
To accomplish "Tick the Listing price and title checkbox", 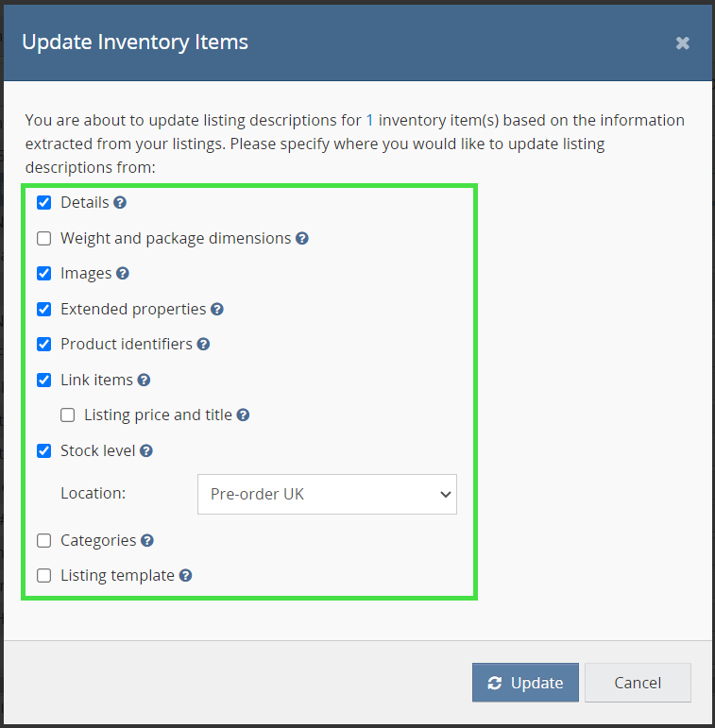I will pos(68,415).
